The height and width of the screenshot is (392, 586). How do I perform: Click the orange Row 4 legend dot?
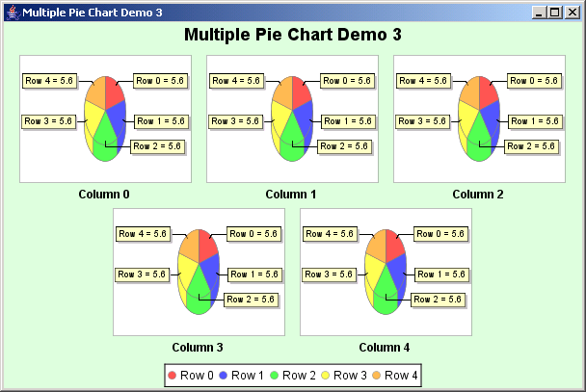click(x=377, y=375)
